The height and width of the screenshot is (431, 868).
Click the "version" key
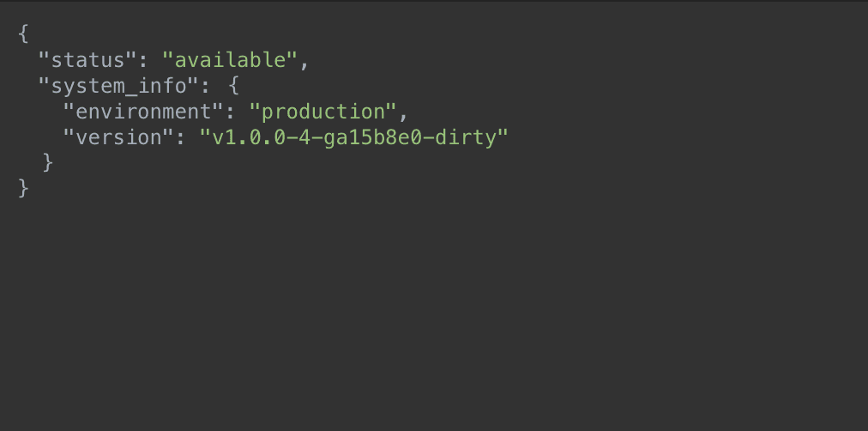119,137
